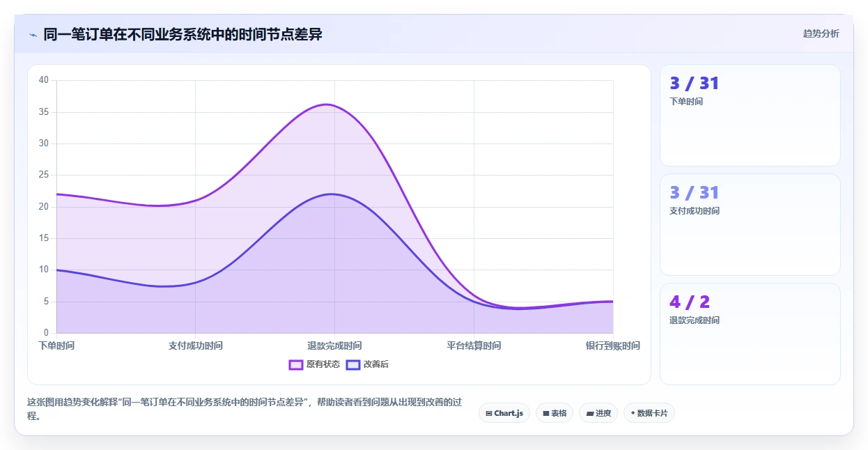Click the y-axis value 30
Image resolution: width=868 pixels, height=450 pixels.
pos(44,143)
